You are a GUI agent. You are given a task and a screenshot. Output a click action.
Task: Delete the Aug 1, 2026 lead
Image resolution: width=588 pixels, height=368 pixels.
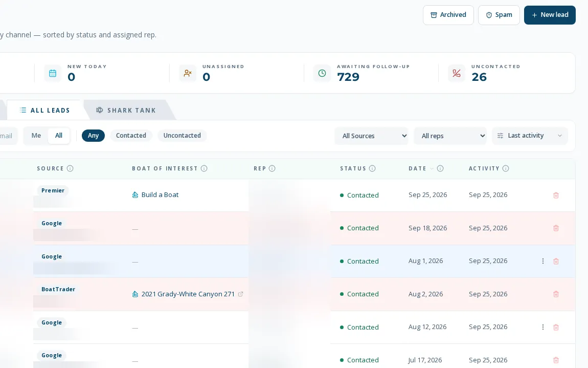[x=556, y=261]
